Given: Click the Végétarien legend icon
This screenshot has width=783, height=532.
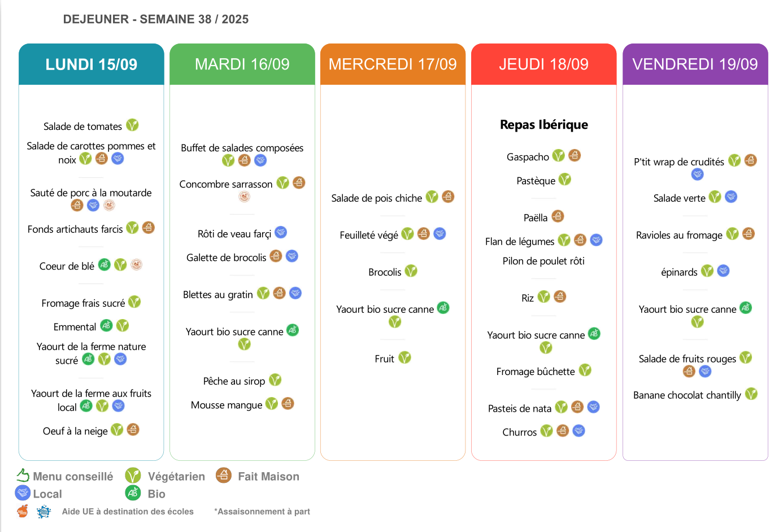Looking at the screenshot, I should point(133,476).
